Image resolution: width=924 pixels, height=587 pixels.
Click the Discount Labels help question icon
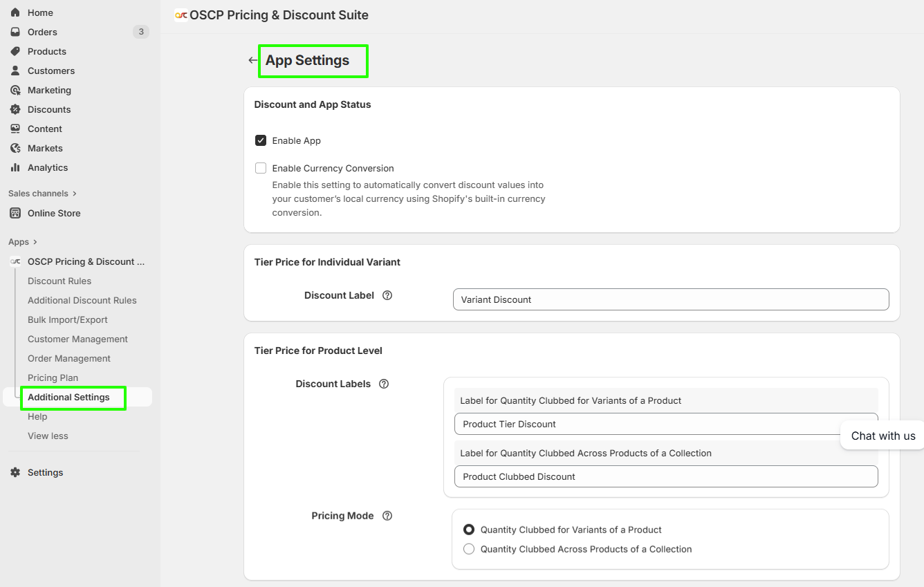click(384, 384)
